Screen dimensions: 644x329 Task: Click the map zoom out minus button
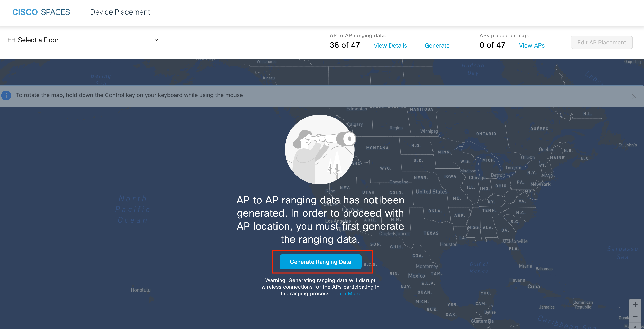tap(635, 317)
